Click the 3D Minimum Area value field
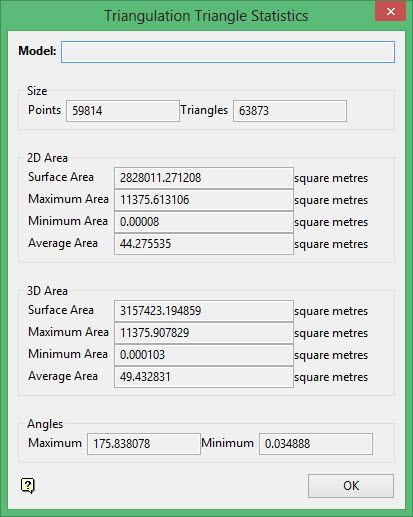The width and height of the screenshot is (413, 517). pyautogui.click(x=204, y=355)
